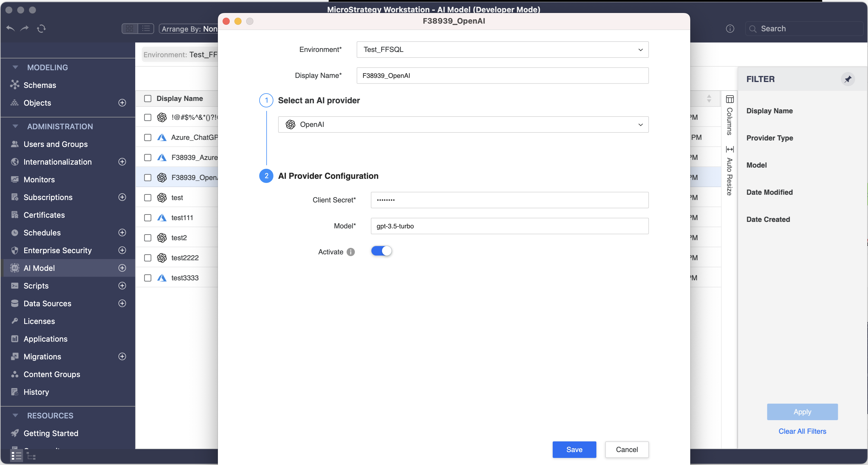Click the undo arrow icon
The width and height of the screenshot is (868, 465).
coord(11,29)
